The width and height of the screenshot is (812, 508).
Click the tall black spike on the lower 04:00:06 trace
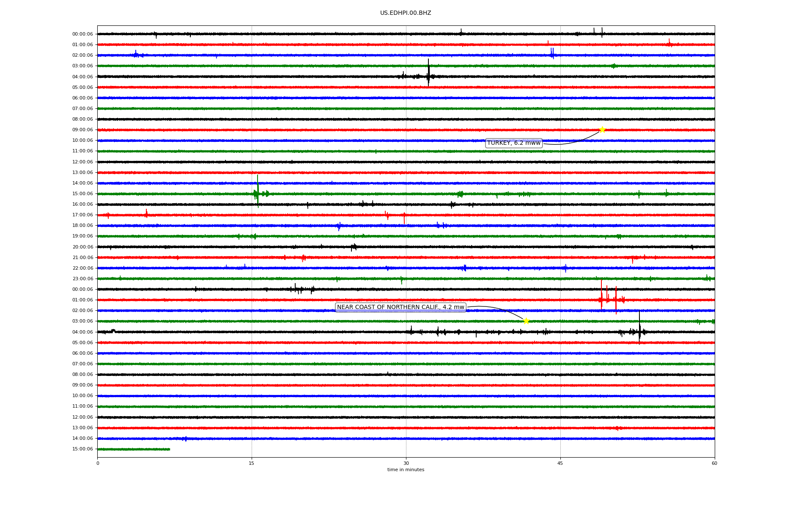[x=639, y=327]
